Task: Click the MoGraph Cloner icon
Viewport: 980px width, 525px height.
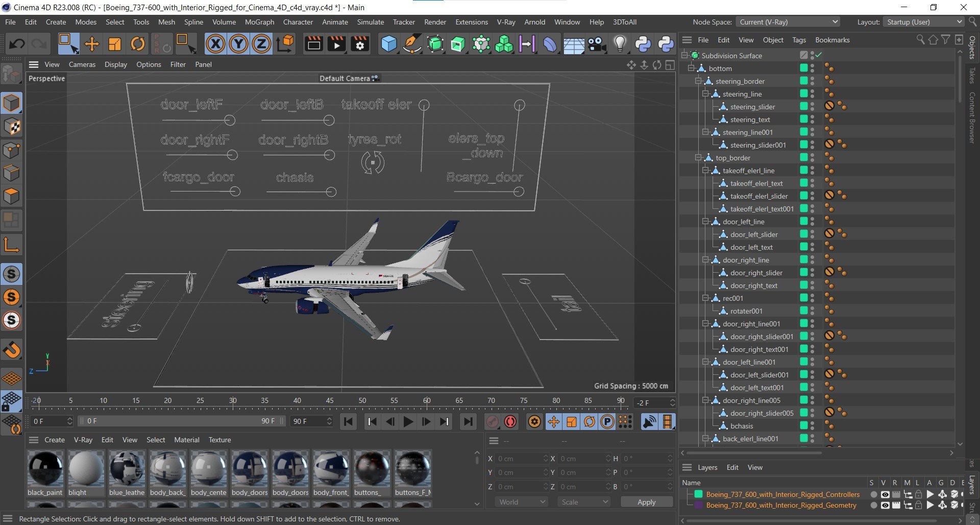Action: [x=504, y=44]
